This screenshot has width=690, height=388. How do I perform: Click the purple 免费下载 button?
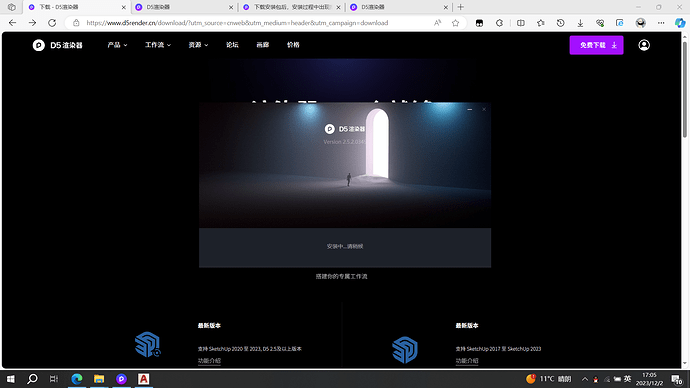pos(596,45)
